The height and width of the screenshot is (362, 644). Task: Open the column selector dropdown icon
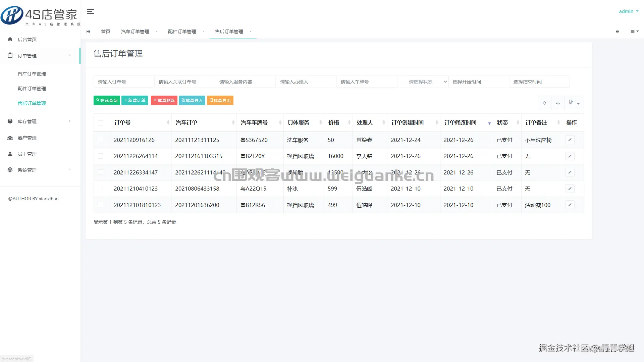pos(574,103)
